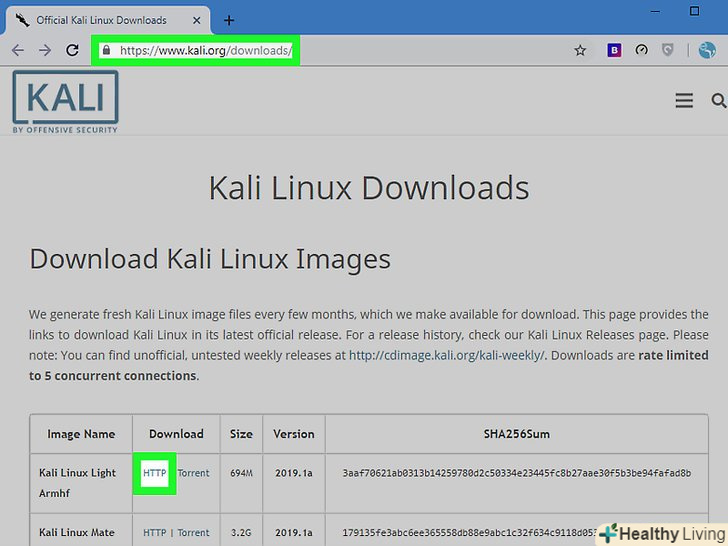Download Kali Linux Mate via HTTP

tap(155, 533)
